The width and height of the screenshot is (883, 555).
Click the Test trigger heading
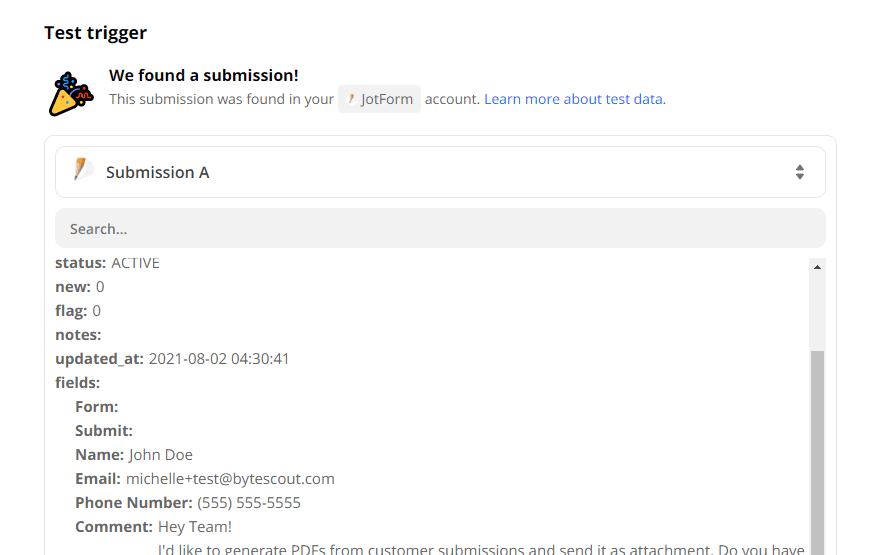(x=95, y=33)
